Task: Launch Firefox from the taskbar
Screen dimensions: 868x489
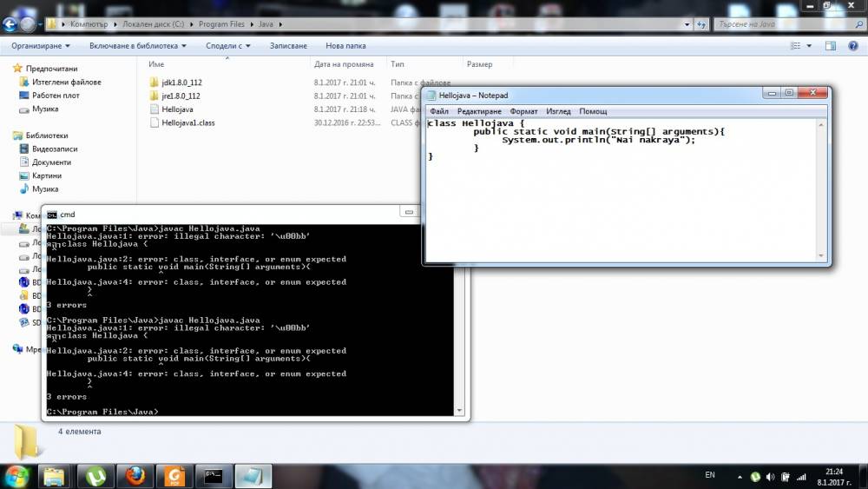Action: pos(135,476)
